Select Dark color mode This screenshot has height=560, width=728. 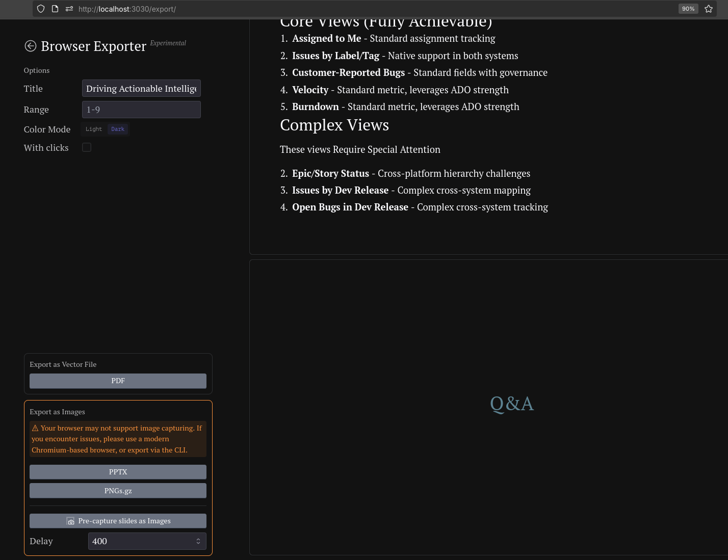(x=118, y=129)
